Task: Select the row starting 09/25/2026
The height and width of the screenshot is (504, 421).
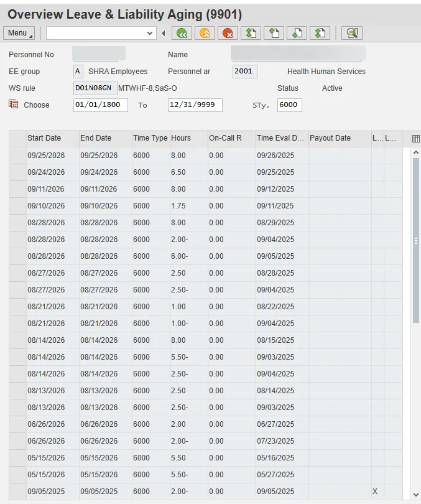Action: [x=17, y=156]
